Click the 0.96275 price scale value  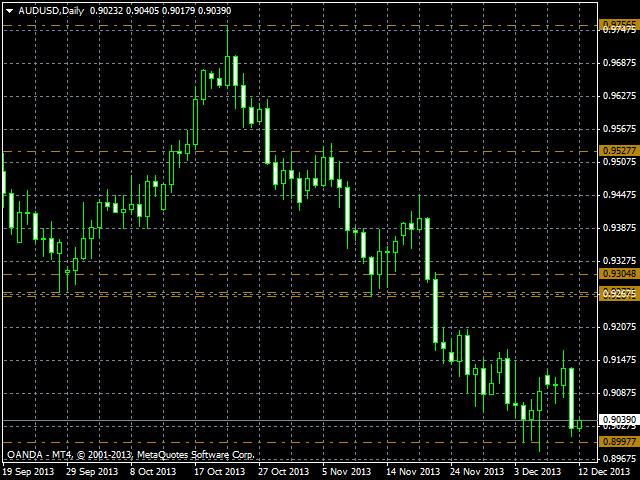[x=618, y=97]
